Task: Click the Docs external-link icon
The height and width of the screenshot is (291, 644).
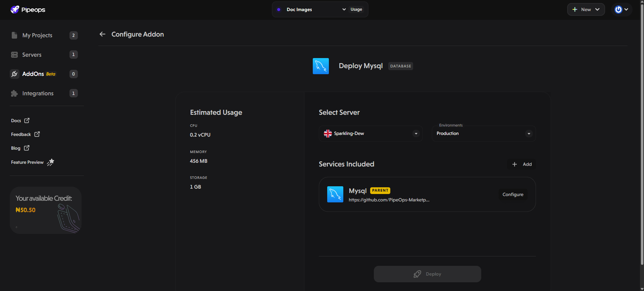Action: click(27, 120)
